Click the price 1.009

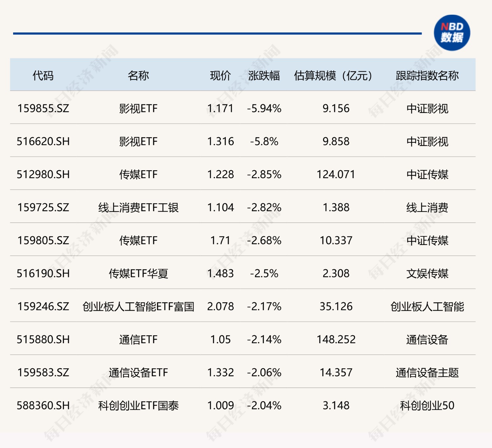(x=221, y=406)
